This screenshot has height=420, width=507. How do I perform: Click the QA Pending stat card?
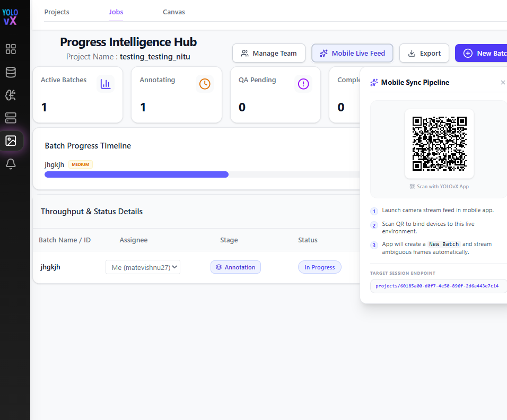tap(275, 95)
